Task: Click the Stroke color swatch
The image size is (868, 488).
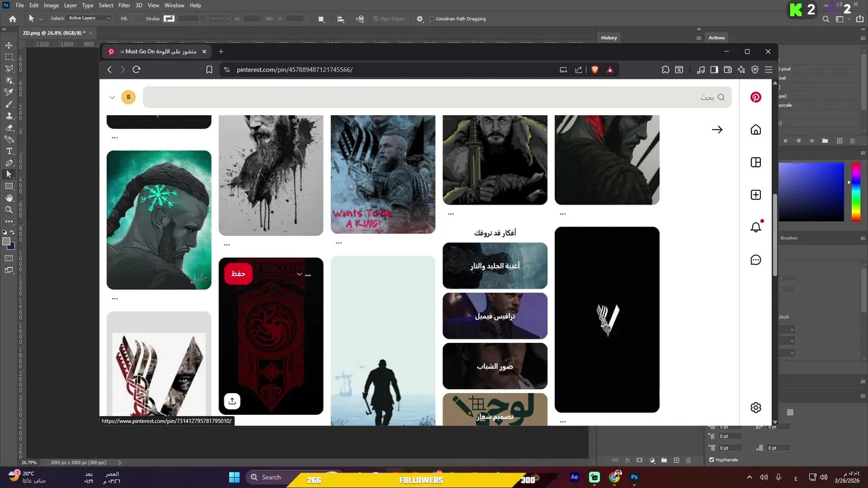Action: (169, 18)
